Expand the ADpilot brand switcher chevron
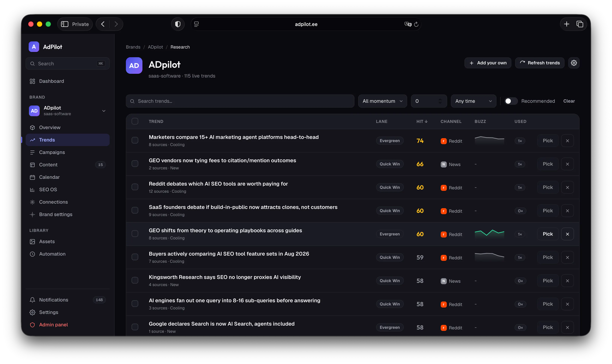This screenshot has width=612, height=364. pyautogui.click(x=104, y=111)
